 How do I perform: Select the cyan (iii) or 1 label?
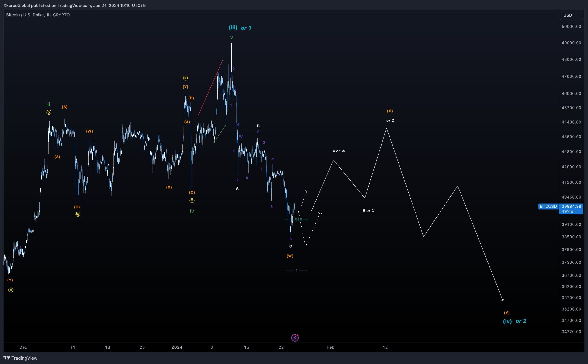click(240, 28)
